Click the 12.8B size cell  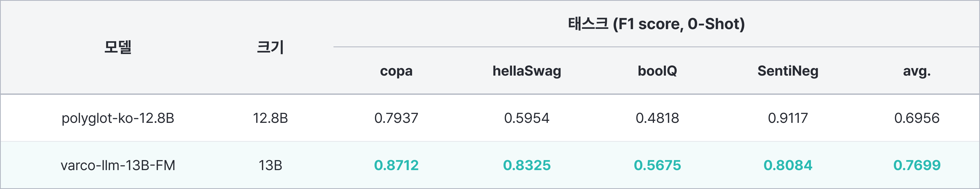(x=270, y=118)
